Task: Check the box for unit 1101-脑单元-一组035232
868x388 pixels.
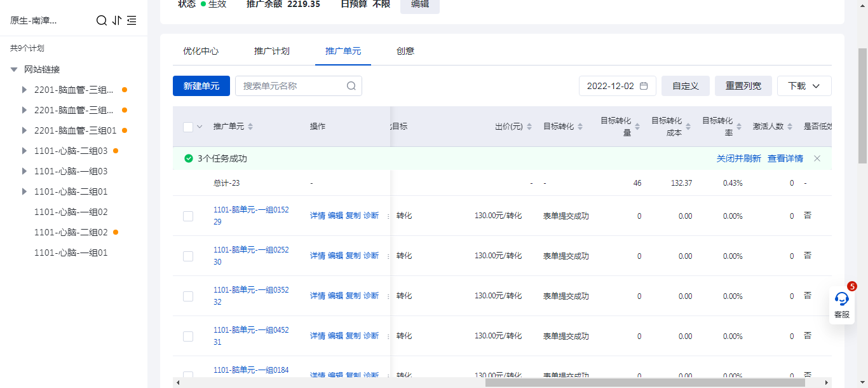Action: 188,296
